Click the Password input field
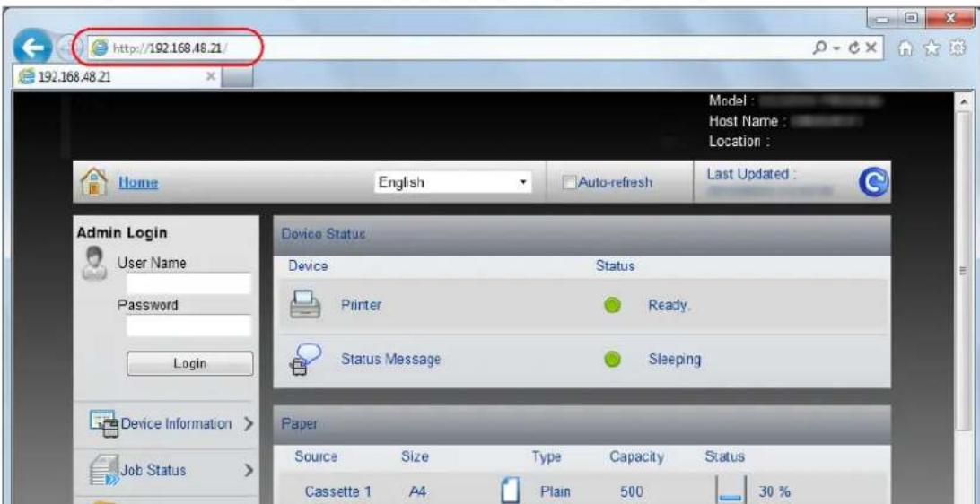980x504 pixels. (x=188, y=326)
